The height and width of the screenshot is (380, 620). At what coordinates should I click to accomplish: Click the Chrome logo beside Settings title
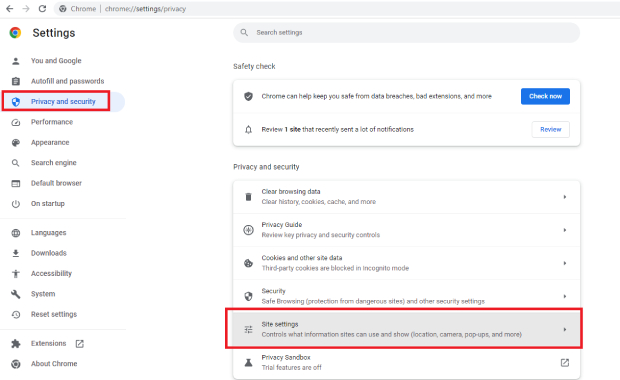15,33
